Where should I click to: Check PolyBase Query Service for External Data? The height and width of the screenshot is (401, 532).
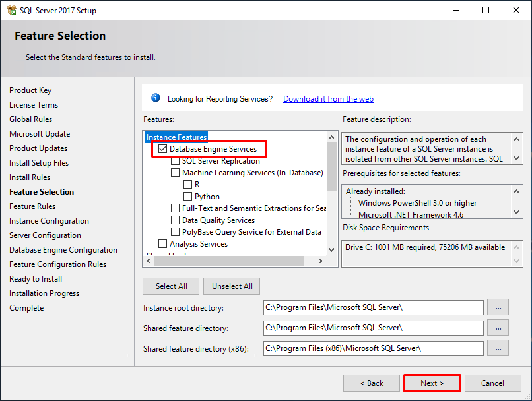point(175,232)
